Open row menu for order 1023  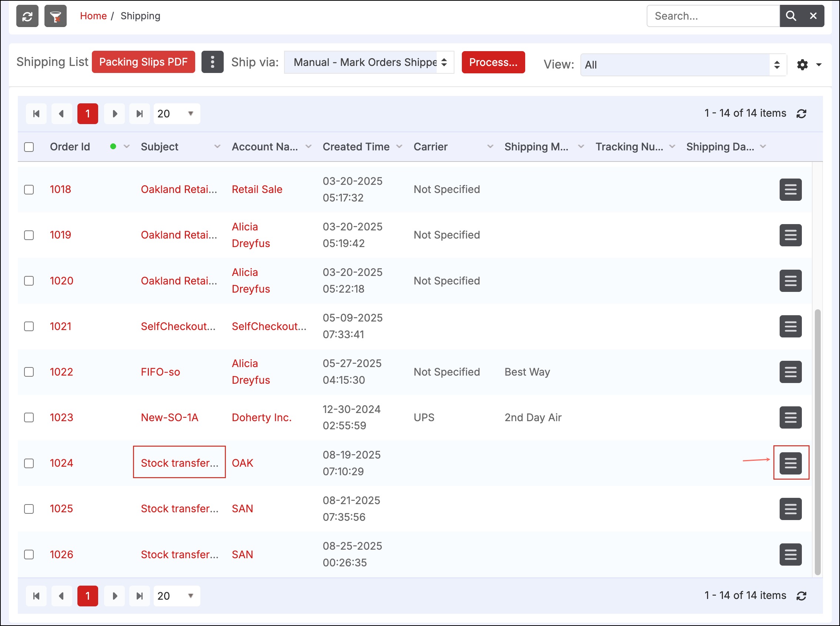coord(791,417)
